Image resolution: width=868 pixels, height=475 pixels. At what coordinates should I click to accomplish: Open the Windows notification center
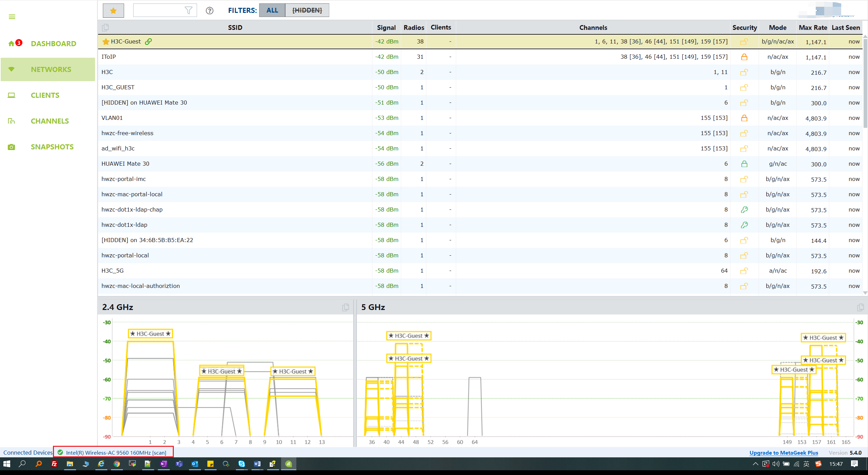coord(854,464)
